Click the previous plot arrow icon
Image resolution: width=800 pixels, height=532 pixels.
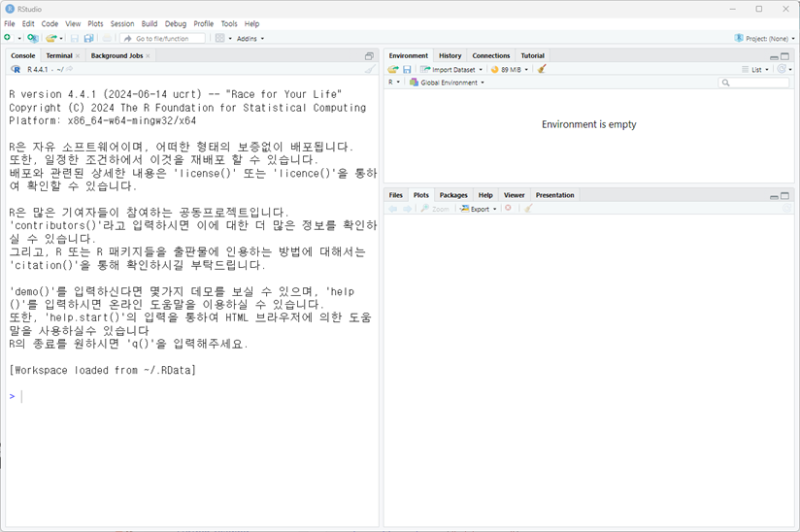pyautogui.click(x=392, y=209)
